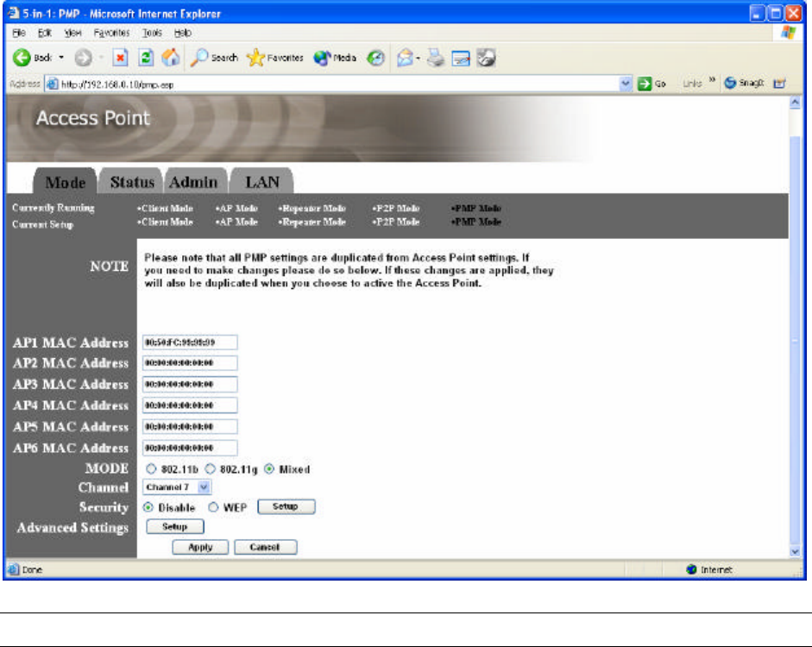812x647 pixels.
Task: Click the AP4 MAC Address field
Action: click(x=190, y=405)
